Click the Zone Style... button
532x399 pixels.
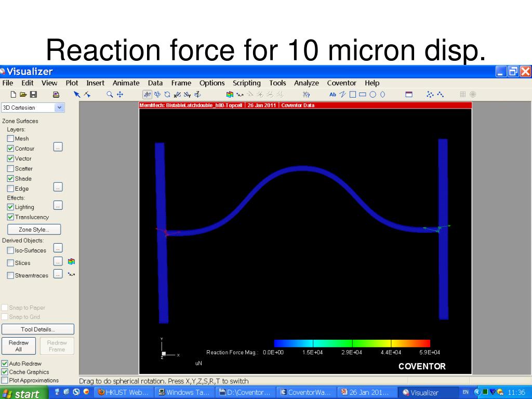tap(34, 229)
